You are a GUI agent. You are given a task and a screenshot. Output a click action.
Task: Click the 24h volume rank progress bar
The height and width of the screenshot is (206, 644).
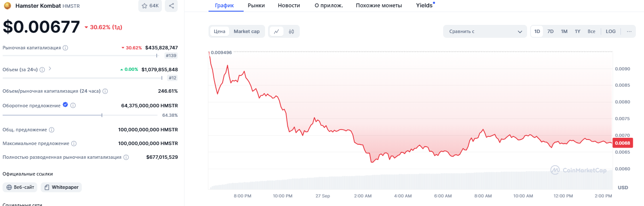point(83,78)
